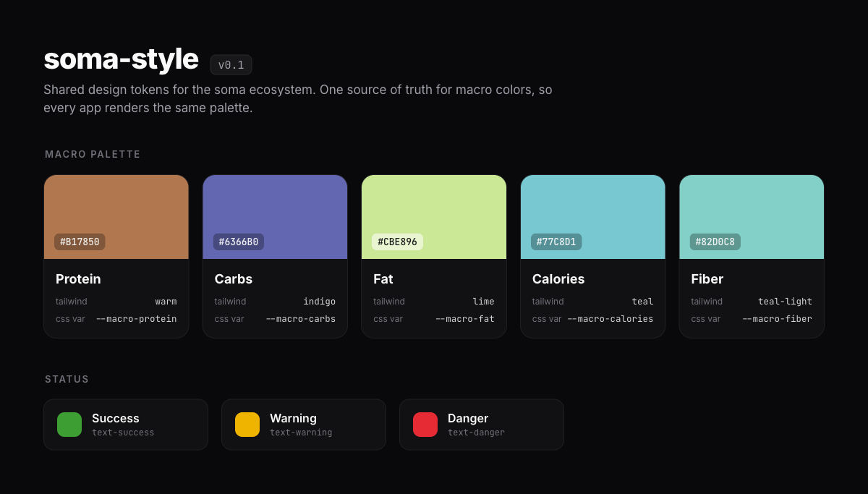The width and height of the screenshot is (868, 494).
Task: Click the text-warning class name
Action: tap(301, 433)
